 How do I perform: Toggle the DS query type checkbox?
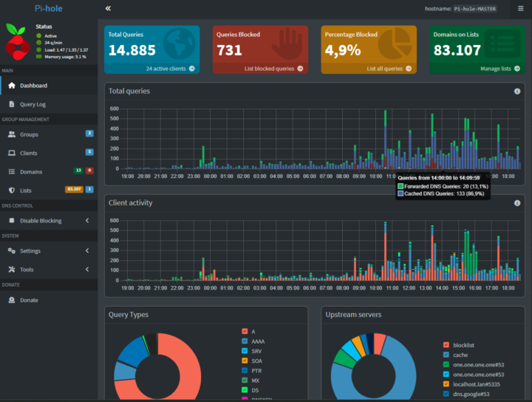[x=245, y=390]
